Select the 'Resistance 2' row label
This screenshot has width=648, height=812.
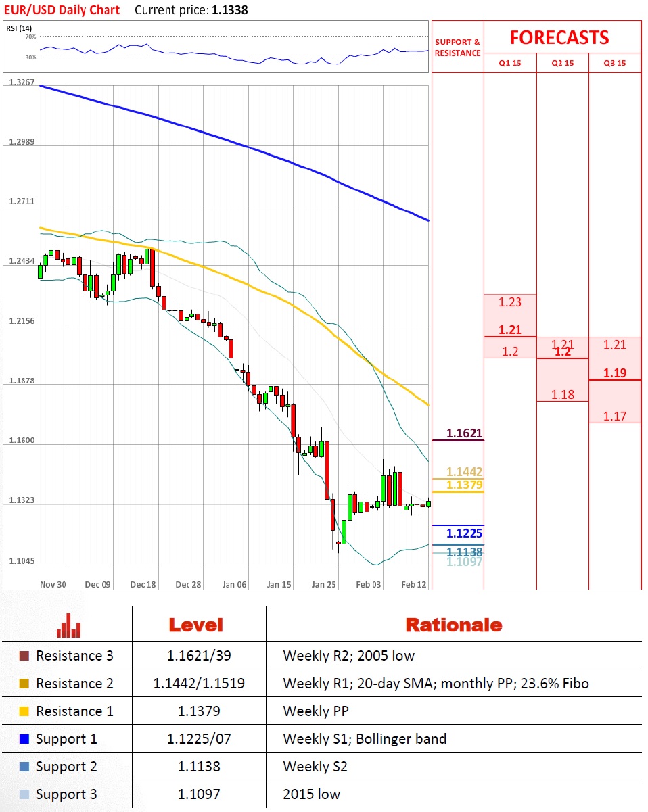pos(74,684)
